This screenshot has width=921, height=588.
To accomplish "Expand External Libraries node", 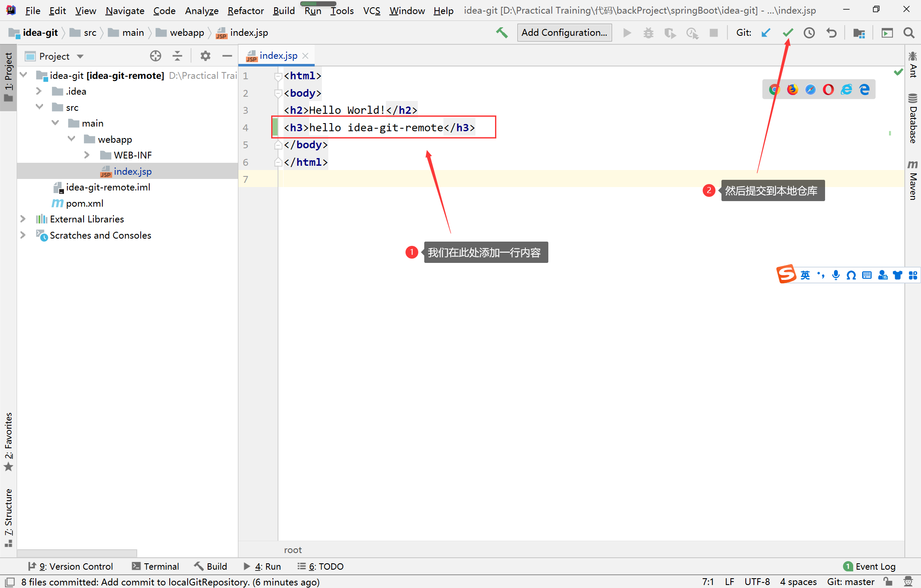I will [x=23, y=219].
